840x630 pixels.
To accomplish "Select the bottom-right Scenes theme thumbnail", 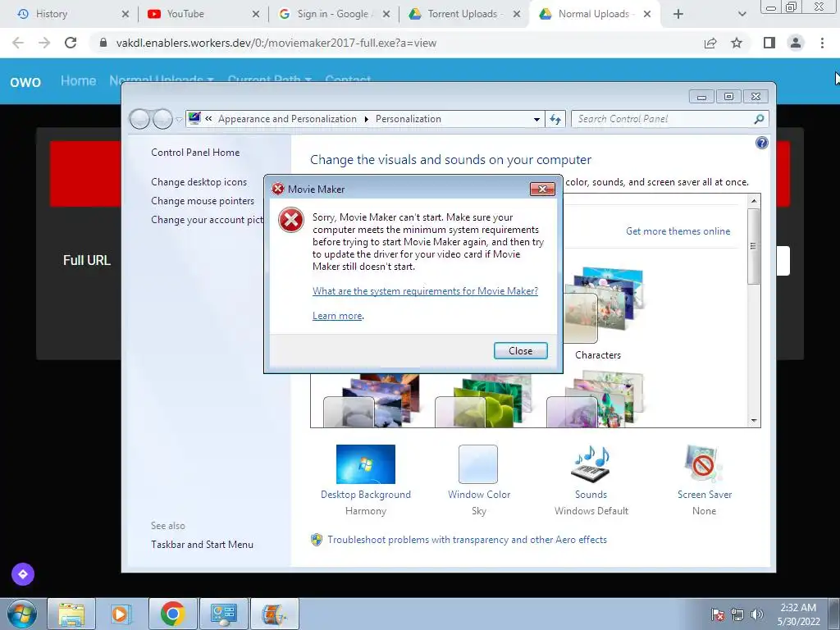I will tap(596, 400).
